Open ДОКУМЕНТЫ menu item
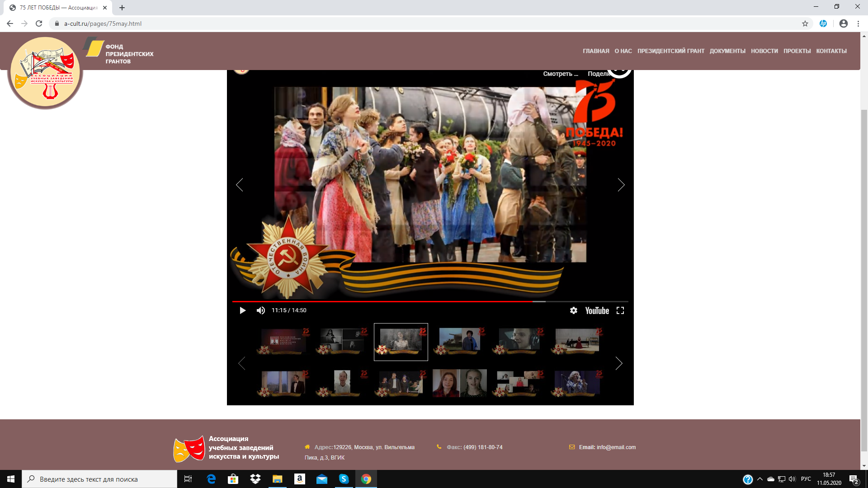The width and height of the screenshot is (868, 488). (727, 51)
